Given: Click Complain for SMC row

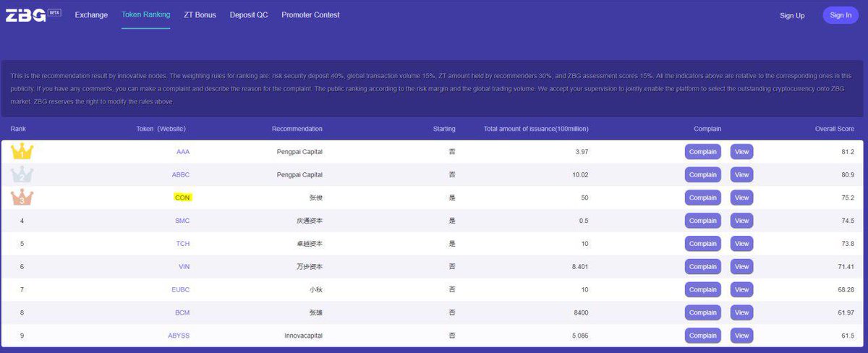Looking at the screenshot, I should (x=703, y=221).
